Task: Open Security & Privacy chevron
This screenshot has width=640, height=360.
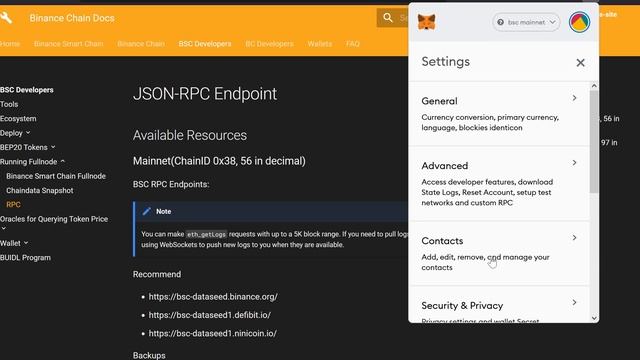Action: click(574, 302)
